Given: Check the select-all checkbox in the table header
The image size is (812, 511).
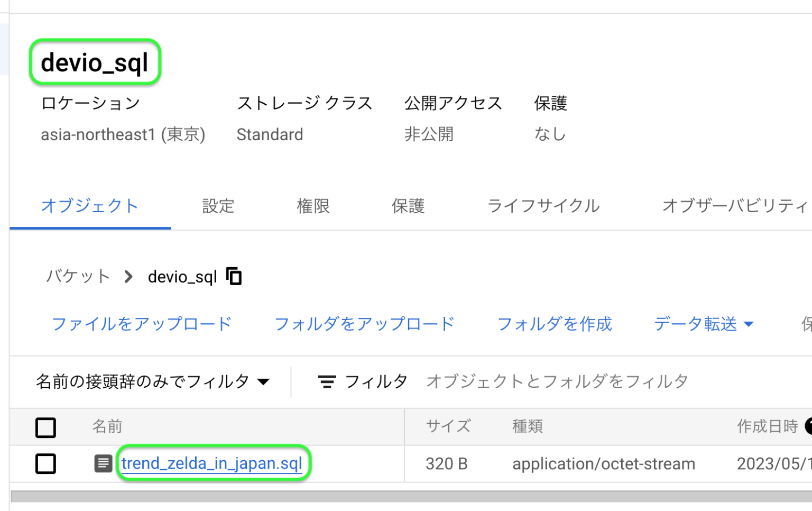Looking at the screenshot, I should (45, 427).
